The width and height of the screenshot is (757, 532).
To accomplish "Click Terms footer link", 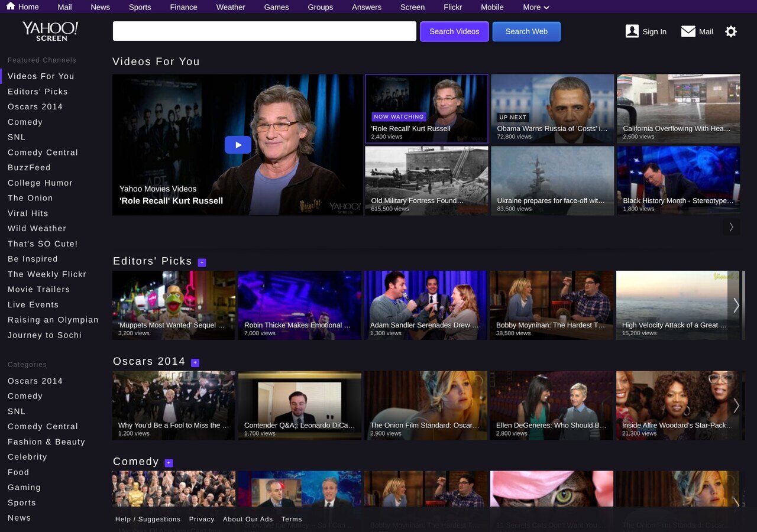I will coord(292,519).
